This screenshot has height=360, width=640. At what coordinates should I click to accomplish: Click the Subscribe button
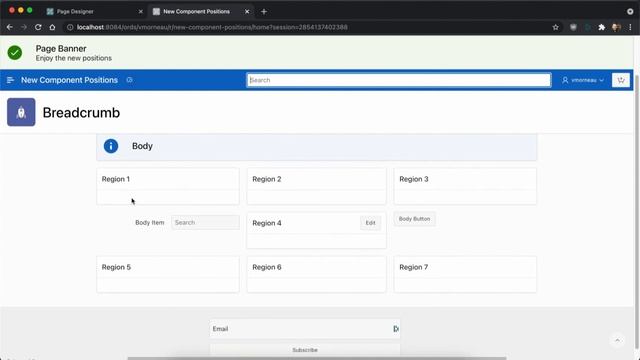click(305, 350)
